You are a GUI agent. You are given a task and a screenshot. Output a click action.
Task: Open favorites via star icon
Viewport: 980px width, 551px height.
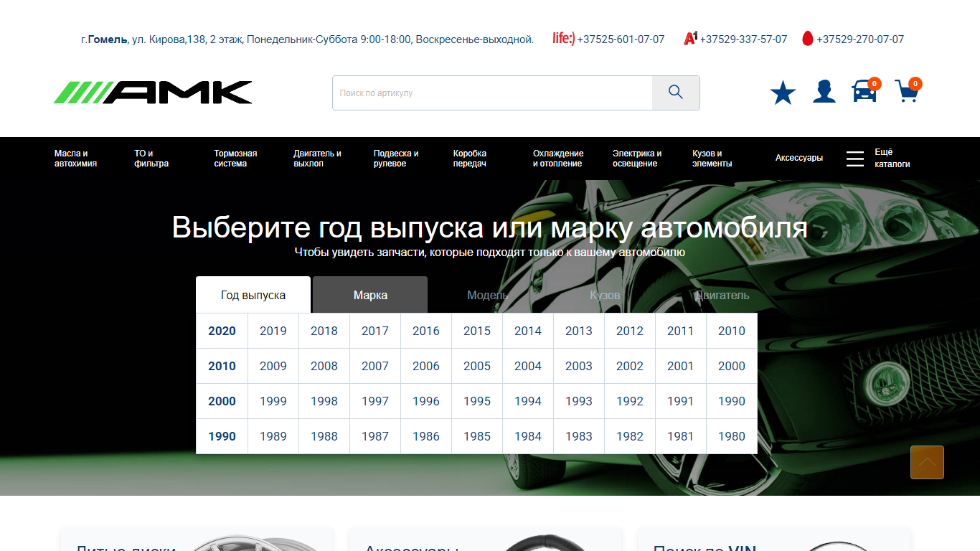pyautogui.click(x=783, y=93)
